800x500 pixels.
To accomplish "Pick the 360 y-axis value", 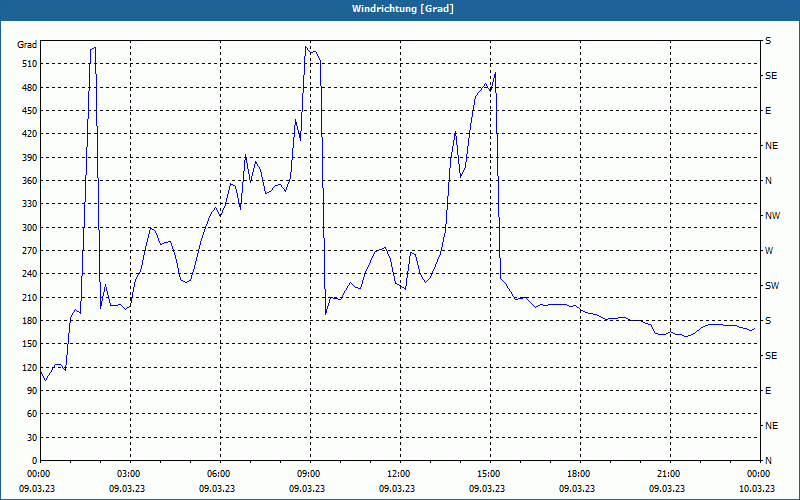I will coord(30,181).
